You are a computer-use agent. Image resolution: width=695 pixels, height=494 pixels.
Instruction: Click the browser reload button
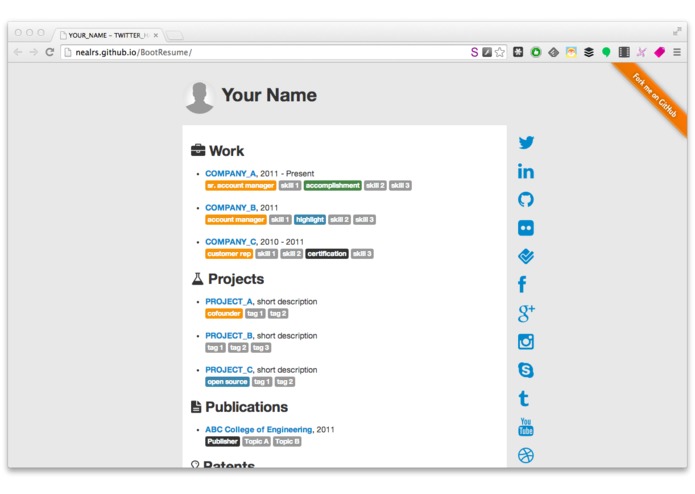50,52
